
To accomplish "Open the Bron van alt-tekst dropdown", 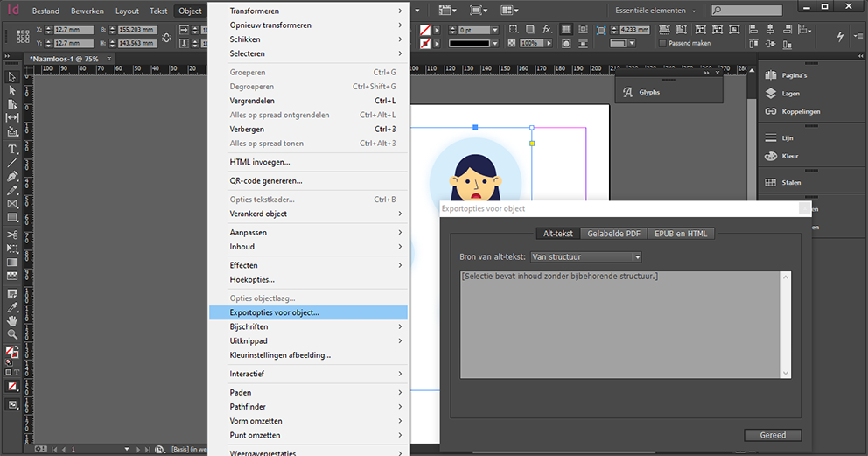I will pos(586,257).
